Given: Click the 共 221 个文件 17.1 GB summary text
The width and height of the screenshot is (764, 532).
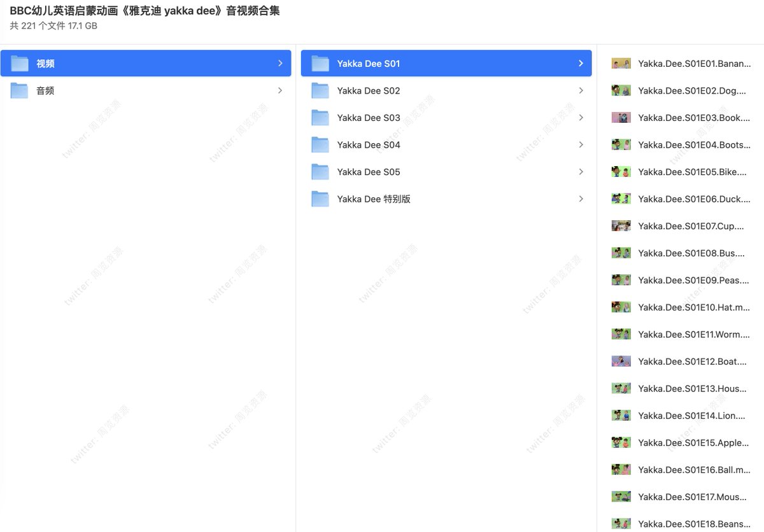Looking at the screenshot, I should click(53, 26).
